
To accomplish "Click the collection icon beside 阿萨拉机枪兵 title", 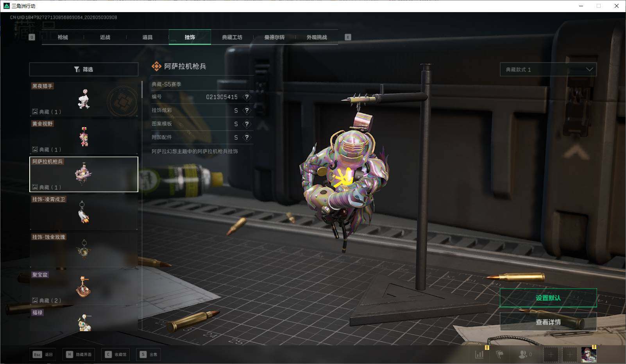I will click(x=156, y=66).
